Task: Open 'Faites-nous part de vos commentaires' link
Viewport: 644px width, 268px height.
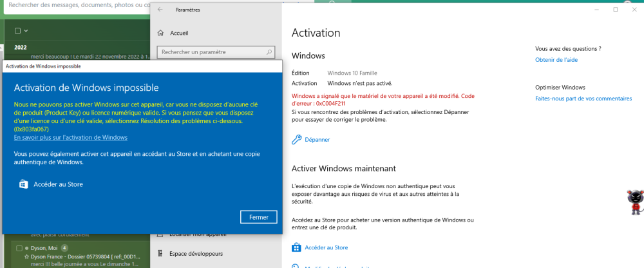Action: coord(583,99)
